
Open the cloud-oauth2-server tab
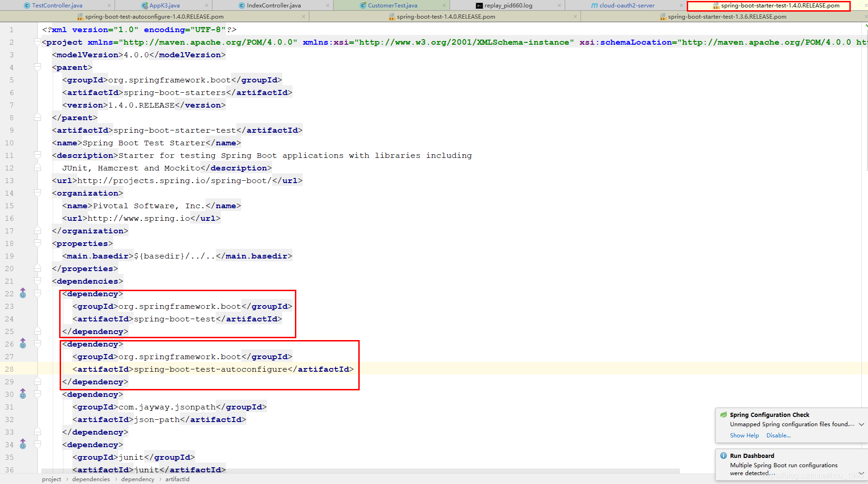pos(627,6)
